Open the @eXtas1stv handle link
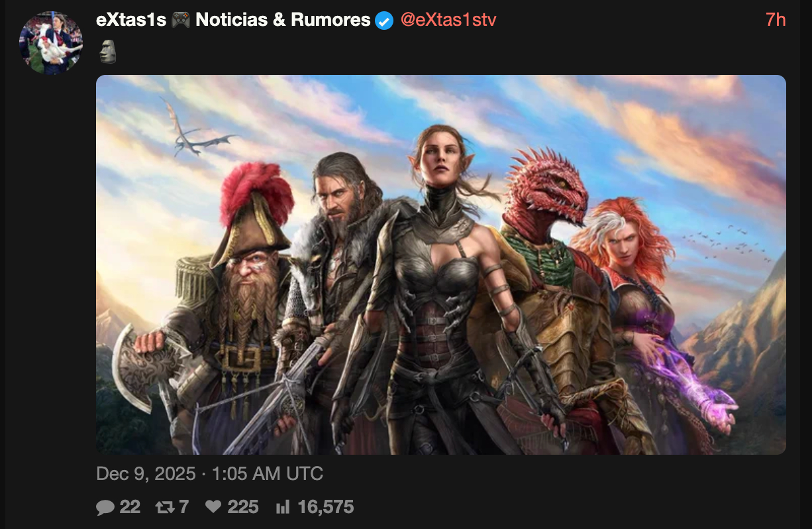 click(x=448, y=21)
